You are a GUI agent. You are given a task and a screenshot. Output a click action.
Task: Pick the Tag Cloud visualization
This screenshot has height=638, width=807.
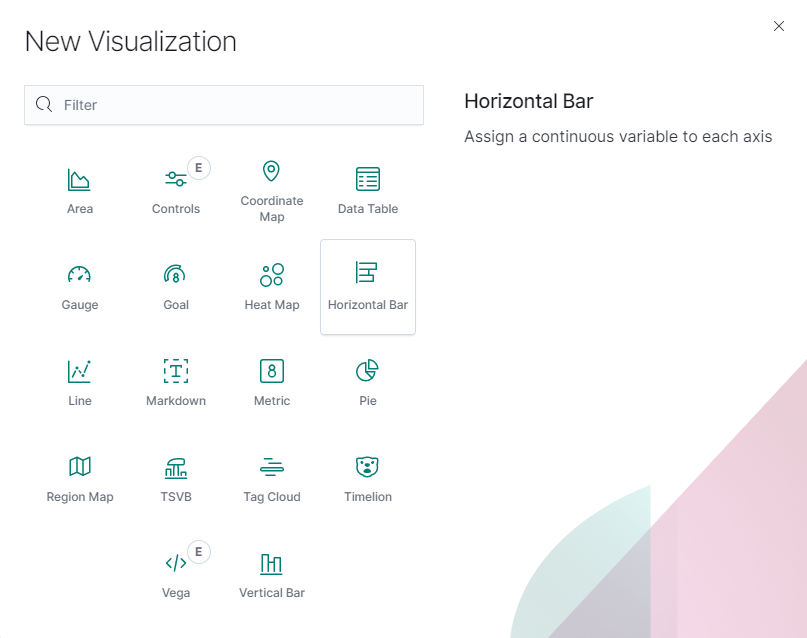[272, 479]
